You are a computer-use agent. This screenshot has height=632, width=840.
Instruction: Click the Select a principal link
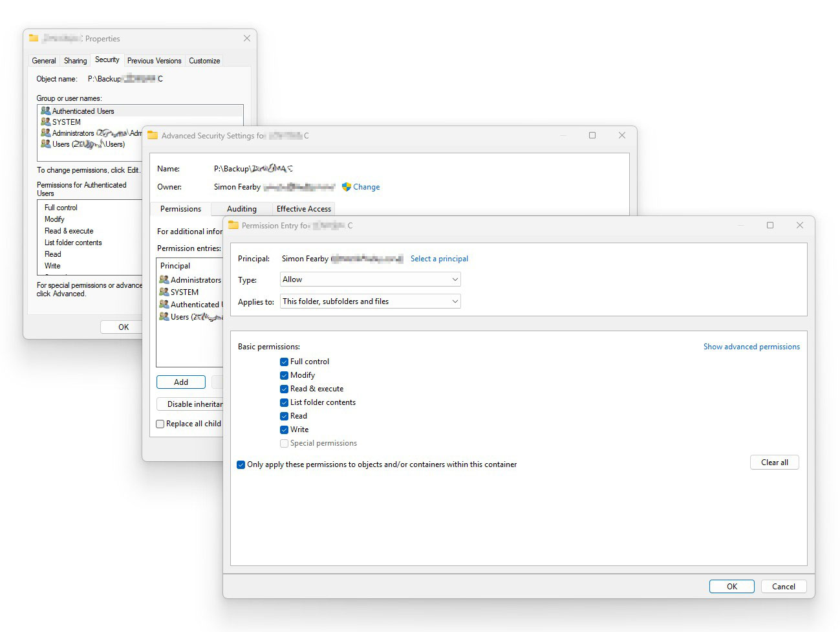439,258
